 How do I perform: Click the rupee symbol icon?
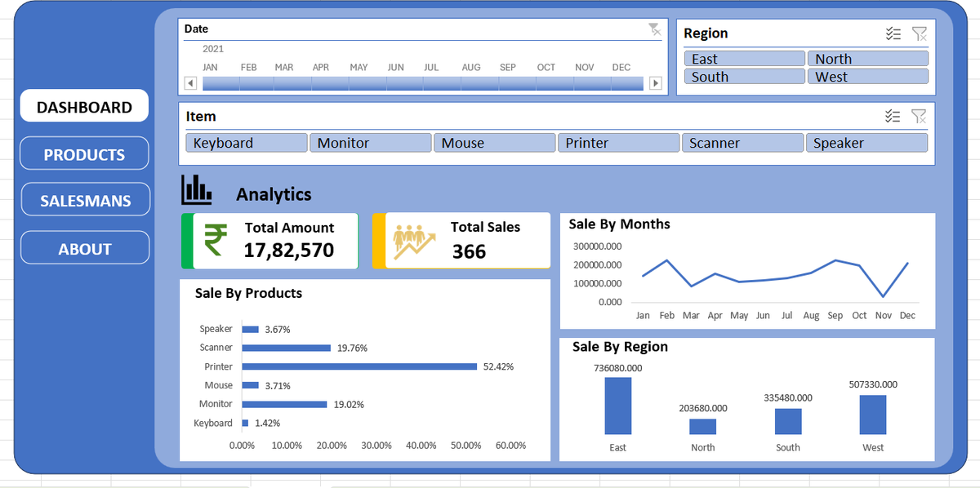click(216, 241)
